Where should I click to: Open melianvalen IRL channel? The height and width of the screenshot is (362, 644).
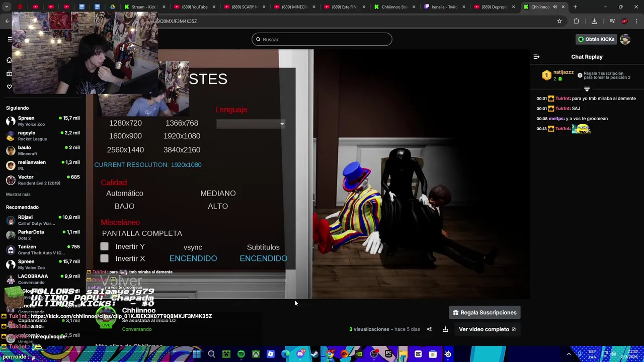pos(43,165)
